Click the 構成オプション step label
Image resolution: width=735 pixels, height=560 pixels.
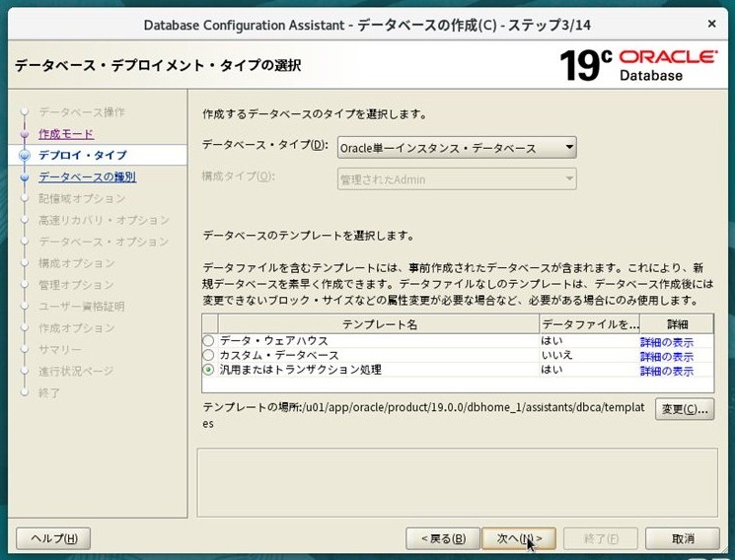click(77, 263)
